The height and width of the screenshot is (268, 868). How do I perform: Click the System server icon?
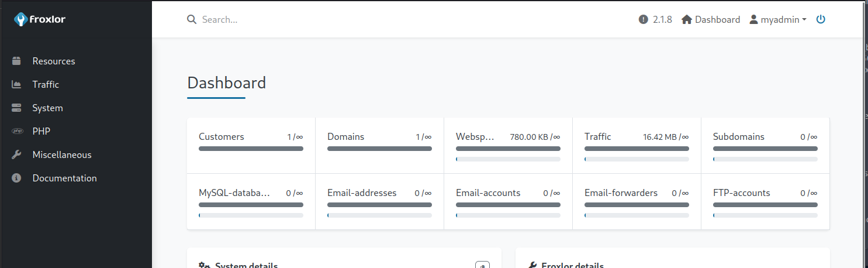coord(16,108)
